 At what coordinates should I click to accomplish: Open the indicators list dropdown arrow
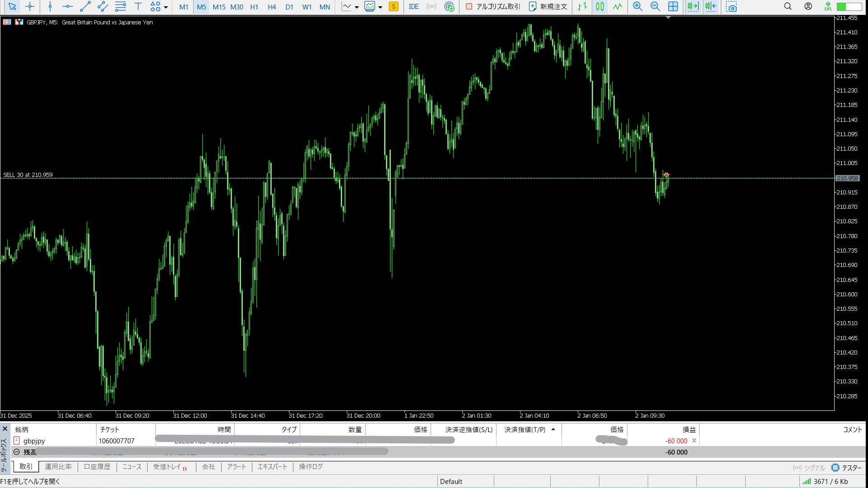tap(357, 7)
